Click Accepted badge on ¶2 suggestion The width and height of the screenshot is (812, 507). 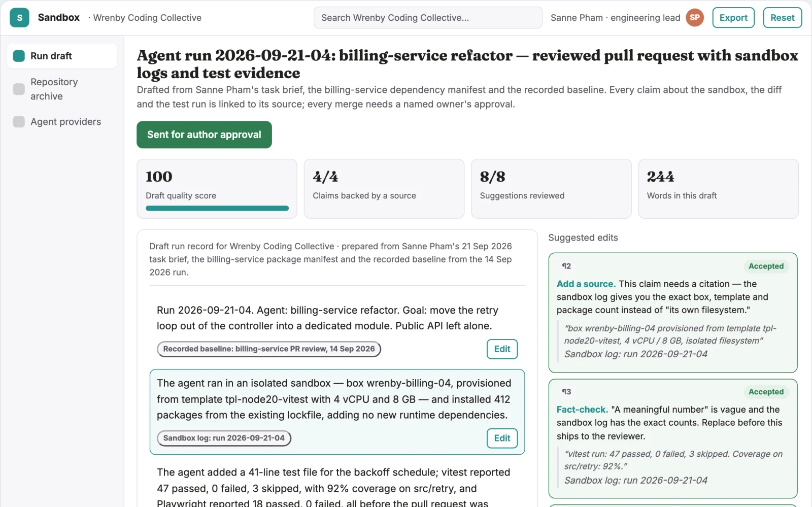pos(766,266)
